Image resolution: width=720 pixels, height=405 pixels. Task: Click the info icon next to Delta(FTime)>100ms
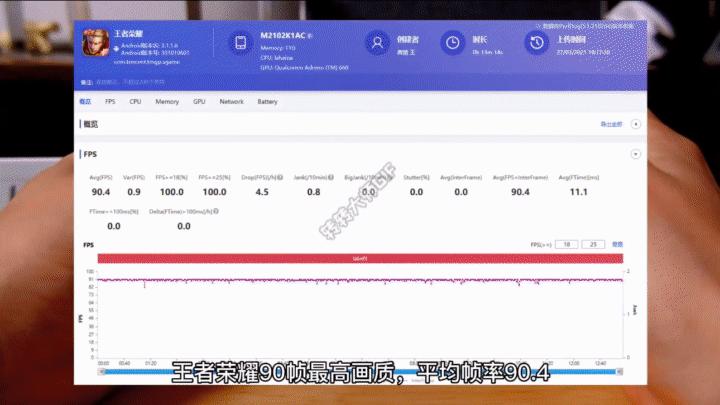point(216,211)
